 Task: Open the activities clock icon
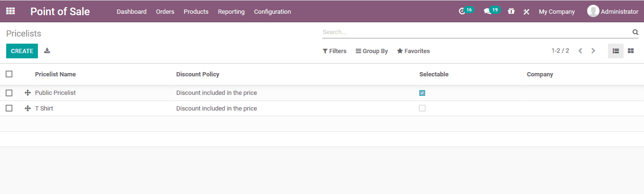(463, 11)
